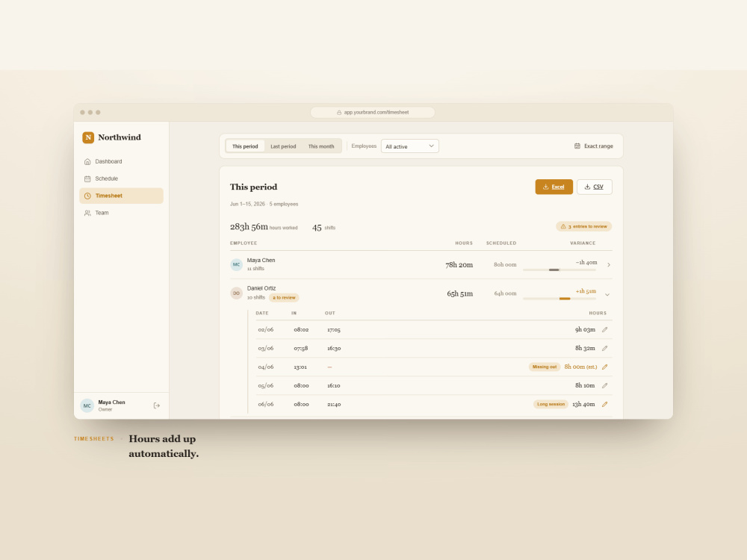The height and width of the screenshot is (560, 747).
Task: Click the Northwind logo icon
Action: 88,137
